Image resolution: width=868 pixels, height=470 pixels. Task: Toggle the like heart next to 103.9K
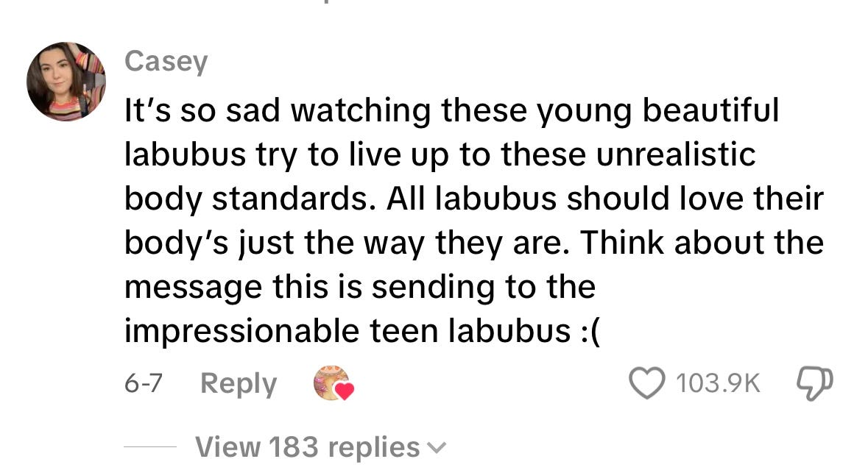click(x=647, y=383)
